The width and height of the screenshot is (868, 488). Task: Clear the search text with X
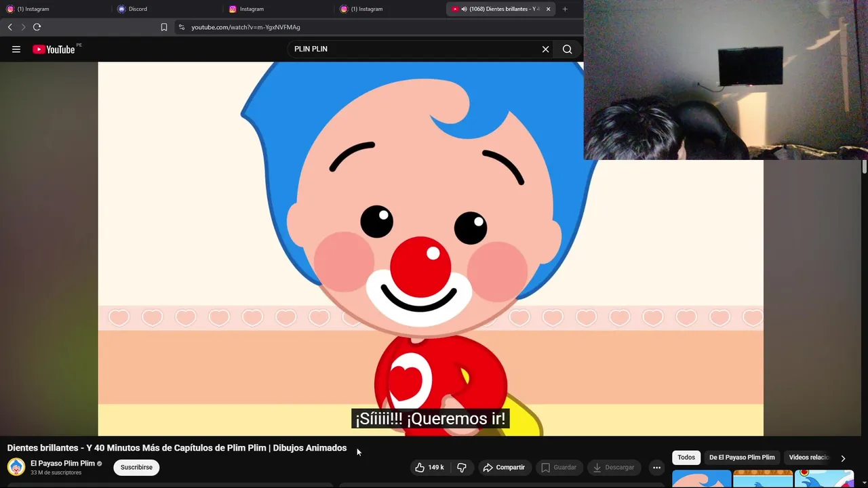point(545,49)
